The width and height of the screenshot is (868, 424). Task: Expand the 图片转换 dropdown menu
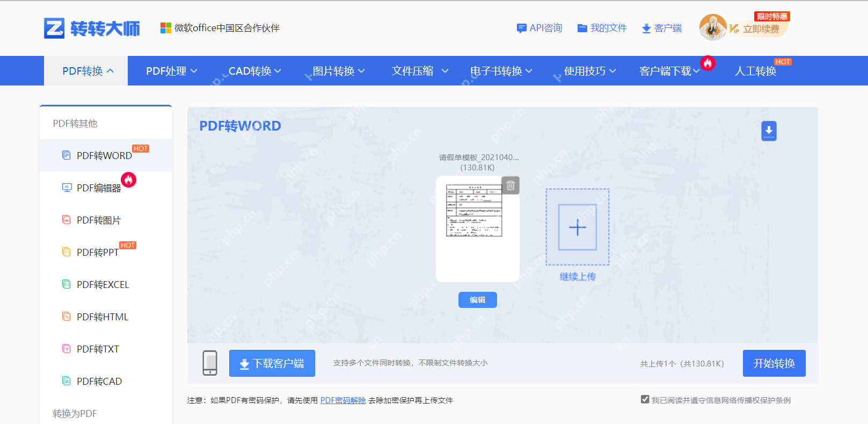(x=338, y=71)
